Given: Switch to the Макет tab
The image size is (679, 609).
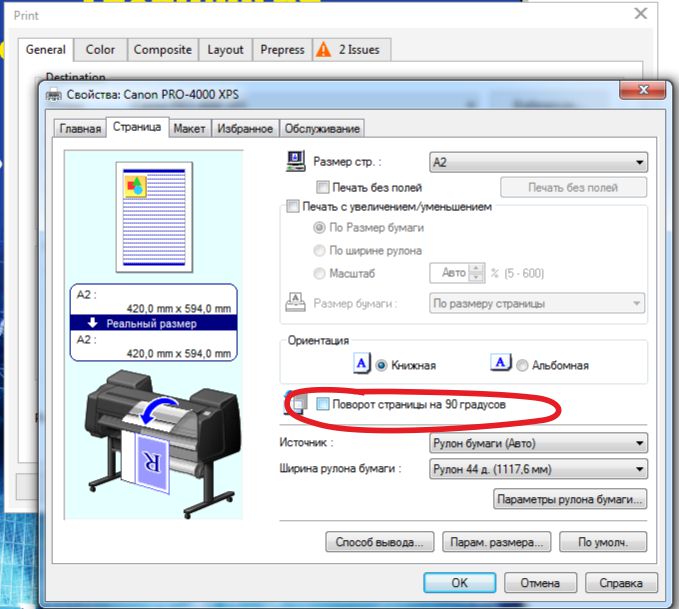Looking at the screenshot, I should [189, 129].
